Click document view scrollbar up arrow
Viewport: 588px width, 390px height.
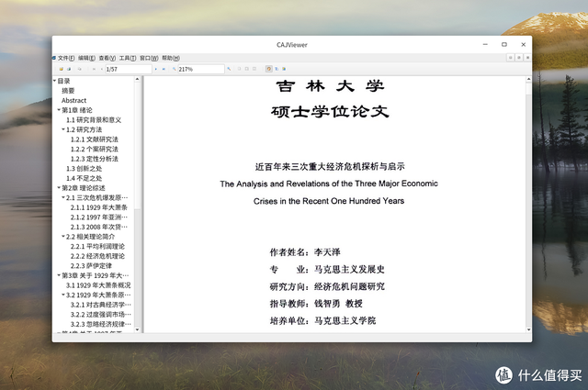pos(528,80)
